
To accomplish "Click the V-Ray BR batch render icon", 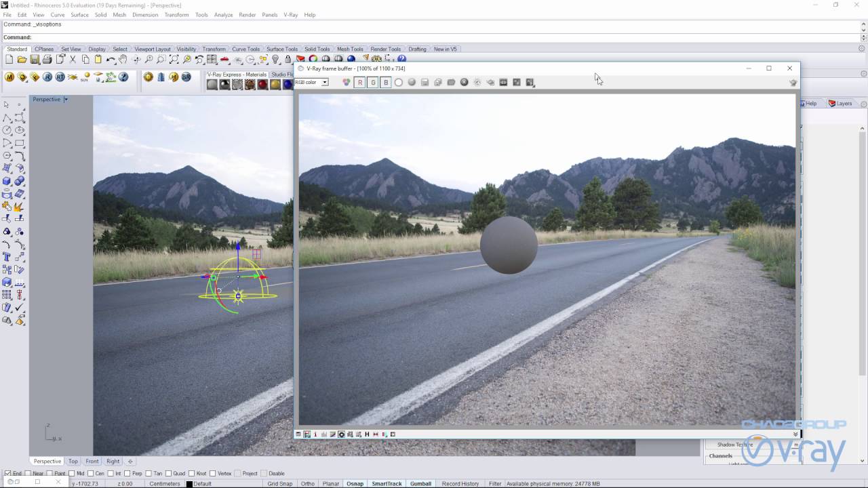I will [186, 77].
